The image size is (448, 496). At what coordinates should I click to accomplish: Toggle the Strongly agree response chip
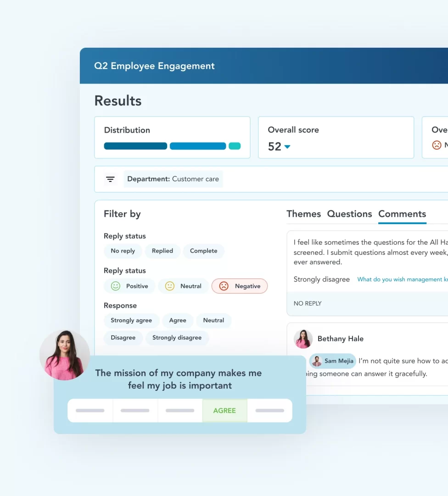click(131, 321)
